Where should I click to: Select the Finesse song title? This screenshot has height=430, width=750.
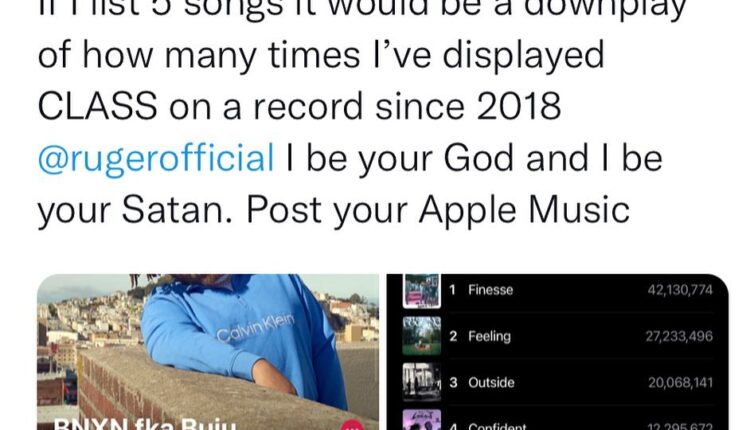pyautogui.click(x=490, y=290)
